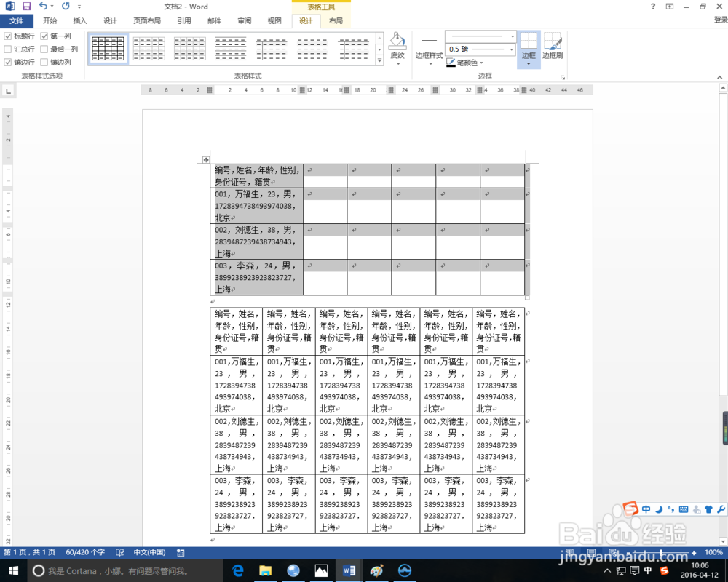The height and width of the screenshot is (582, 728).
Task: Click the macro recording icon in status bar
Action: [181, 552]
